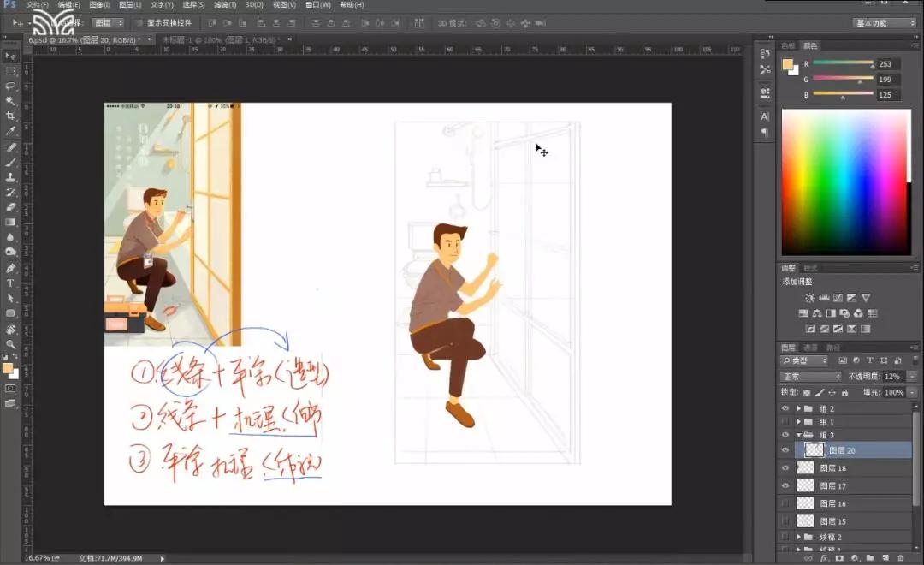Viewport: 924px width, 565px height.
Task: Add a Color Balance adjustment
Action: click(x=817, y=313)
